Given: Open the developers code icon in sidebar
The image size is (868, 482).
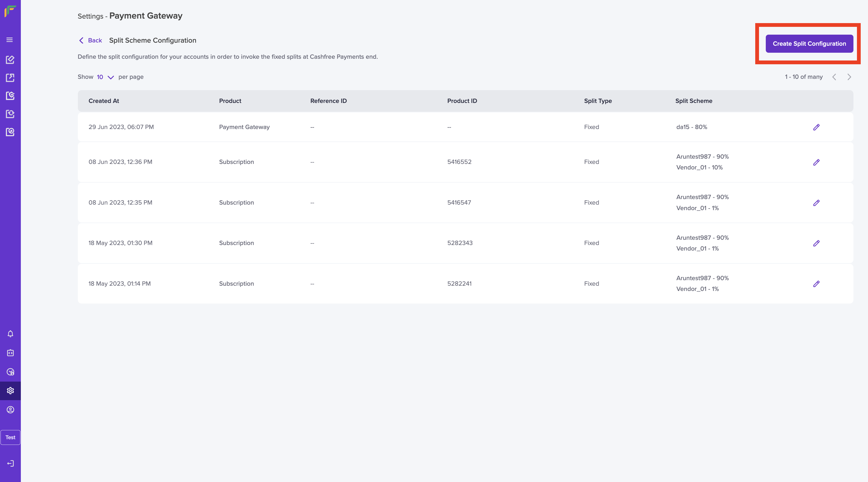Looking at the screenshot, I should coord(11,353).
